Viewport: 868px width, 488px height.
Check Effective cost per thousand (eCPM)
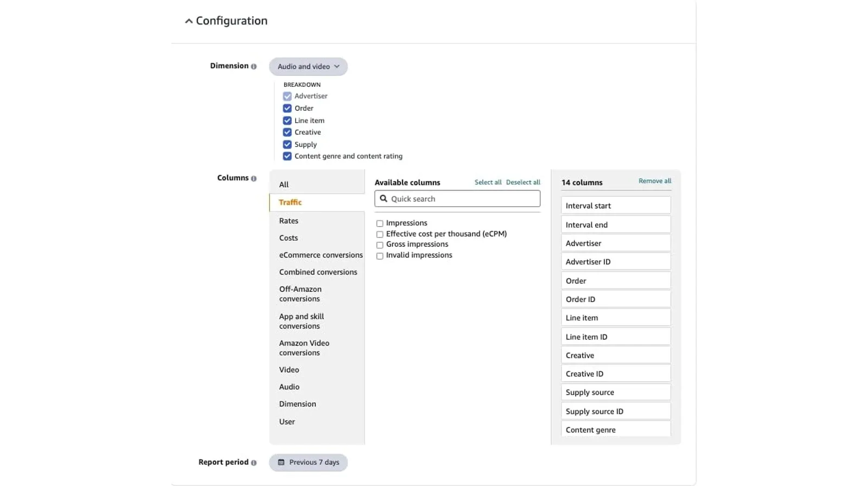[x=380, y=234]
